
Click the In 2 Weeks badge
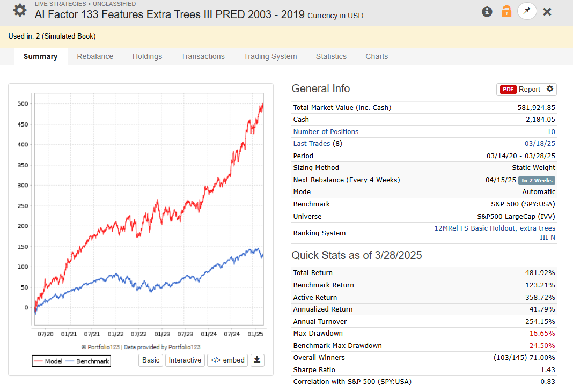click(x=537, y=180)
